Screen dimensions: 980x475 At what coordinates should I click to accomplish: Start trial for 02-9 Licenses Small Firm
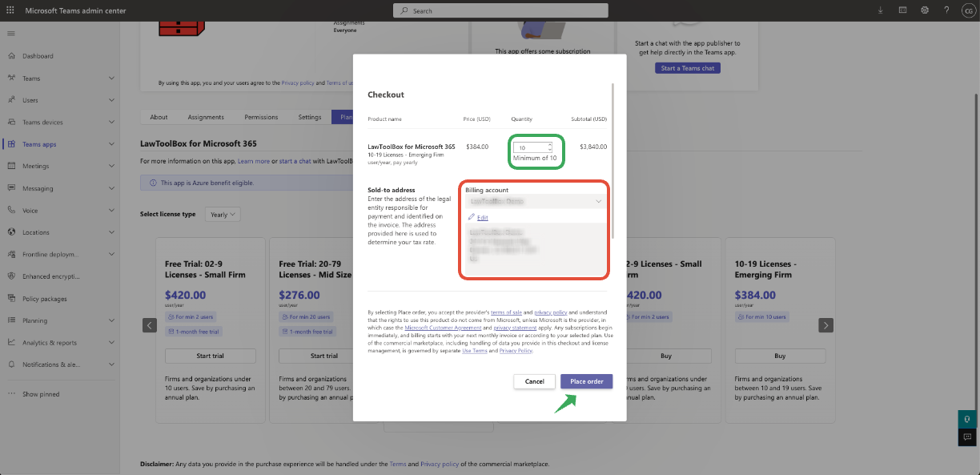pyautogui.click(x=211, y=356)
